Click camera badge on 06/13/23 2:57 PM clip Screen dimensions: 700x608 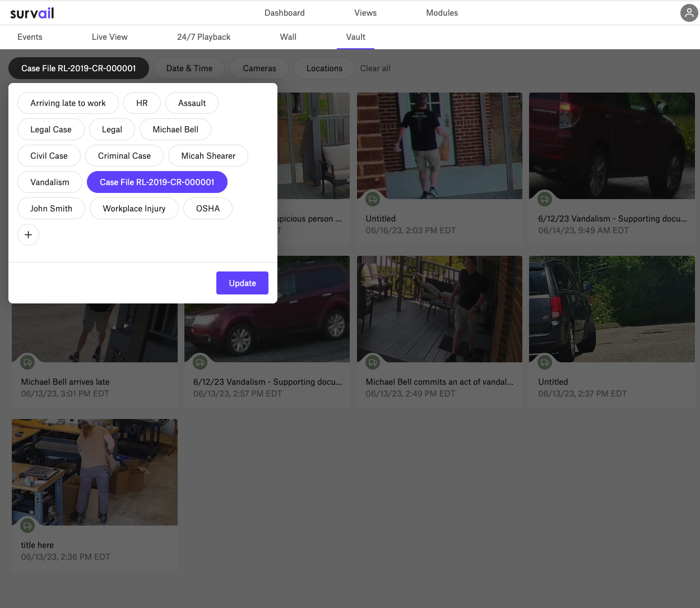tap(200, 362)
